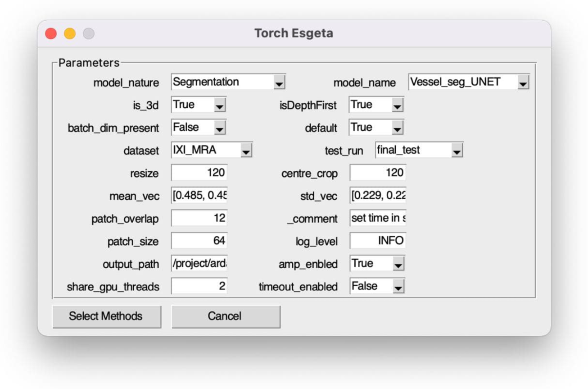Image resolution: width=588 pixels, height=389 pixels.
Task: Open the model_name Vessel_seg_UNET dropdown
Action: tap(469, 82)
